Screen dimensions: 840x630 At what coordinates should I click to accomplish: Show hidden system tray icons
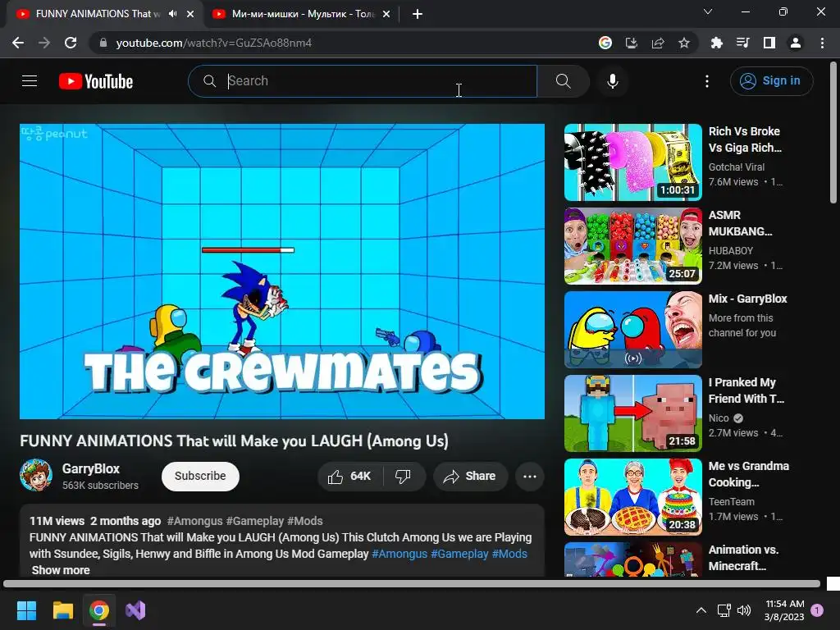click(x=701, y=610)
